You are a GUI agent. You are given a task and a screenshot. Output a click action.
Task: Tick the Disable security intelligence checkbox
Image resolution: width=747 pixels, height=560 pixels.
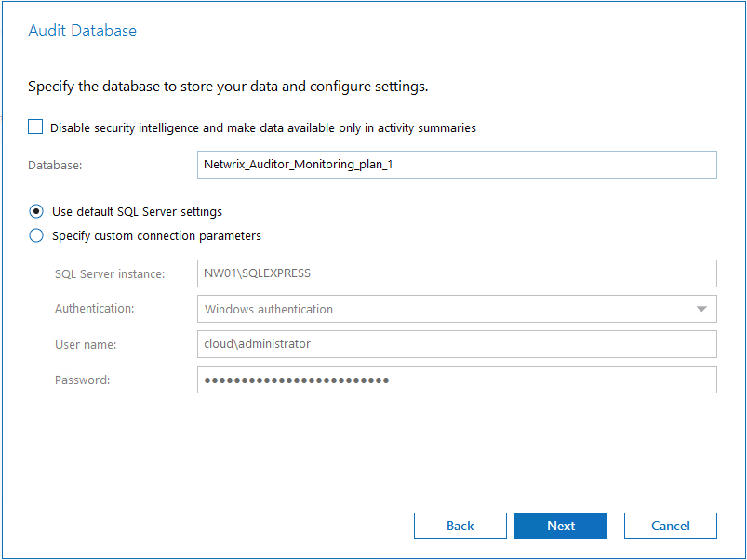(35, 127)
